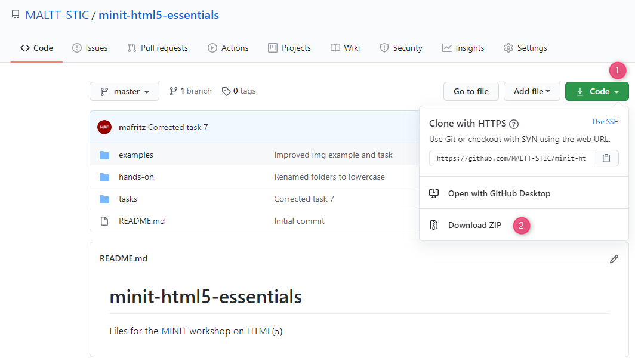635x364 pixels.
Task: Go to the Actions tab
Action: (x=228, y=48)
